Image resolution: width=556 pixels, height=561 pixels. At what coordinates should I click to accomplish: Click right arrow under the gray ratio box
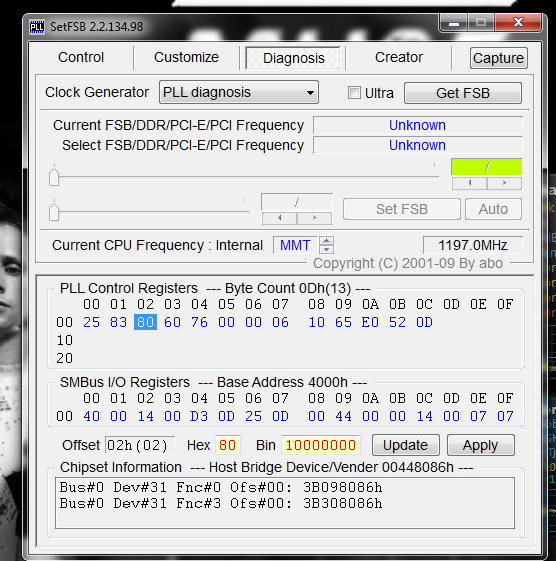(314, 218)
